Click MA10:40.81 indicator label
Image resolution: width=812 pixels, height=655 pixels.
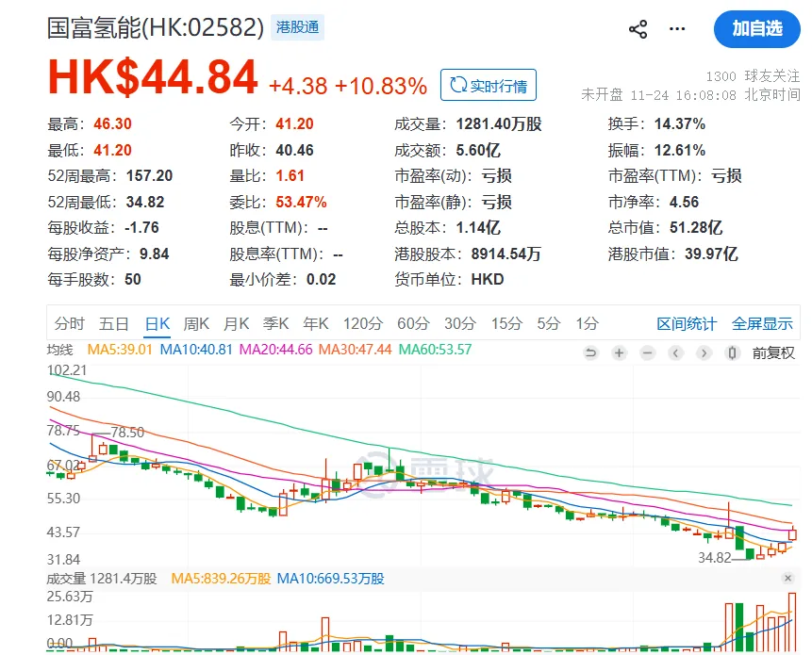pyautogui.click(x=196, y=350)
